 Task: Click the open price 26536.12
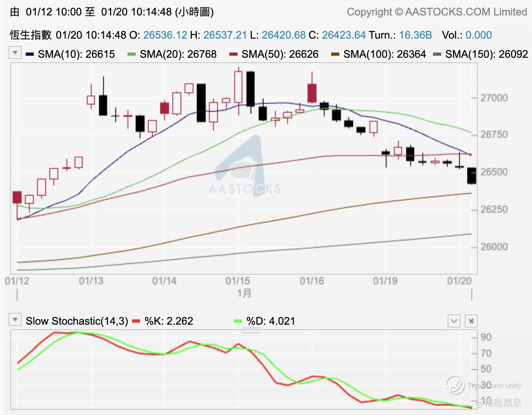coord(165,35)
